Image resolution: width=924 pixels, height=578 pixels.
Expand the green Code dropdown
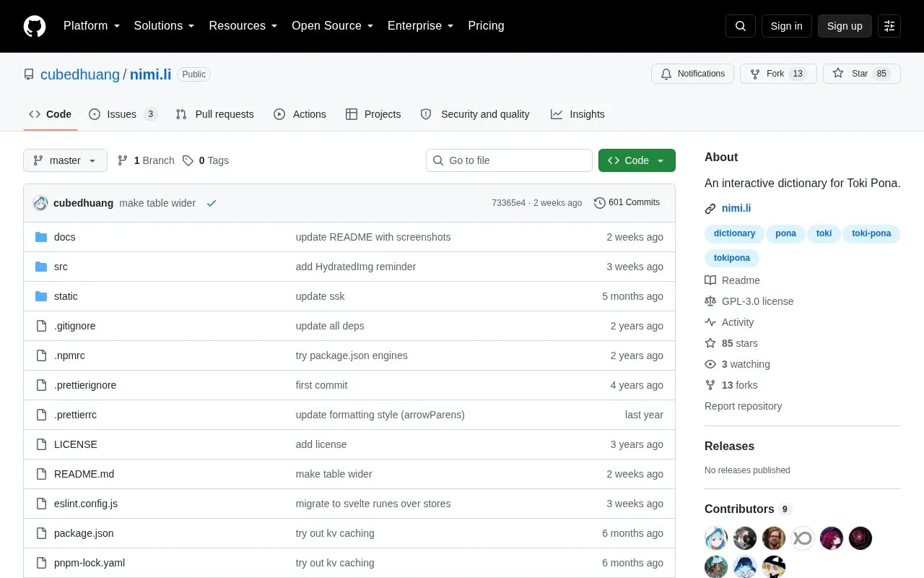pos(637,160)
